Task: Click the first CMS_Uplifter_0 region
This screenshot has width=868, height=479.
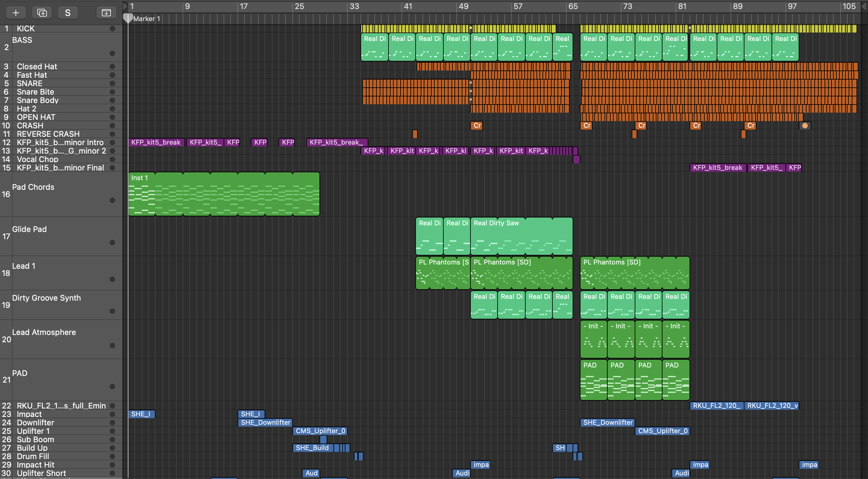Action: [x=320, y=431]
